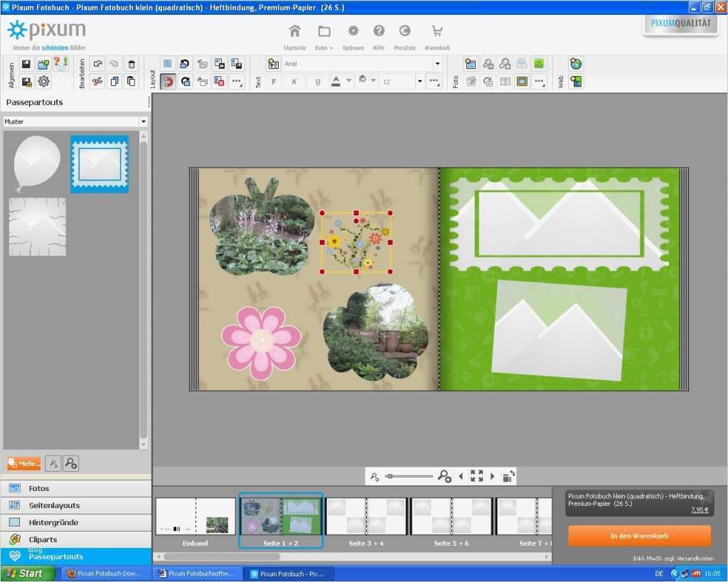The height and width of the screenshot is (582, 728).
Task: Open settings gear in Allgemein toolbar
Action: 44,81
